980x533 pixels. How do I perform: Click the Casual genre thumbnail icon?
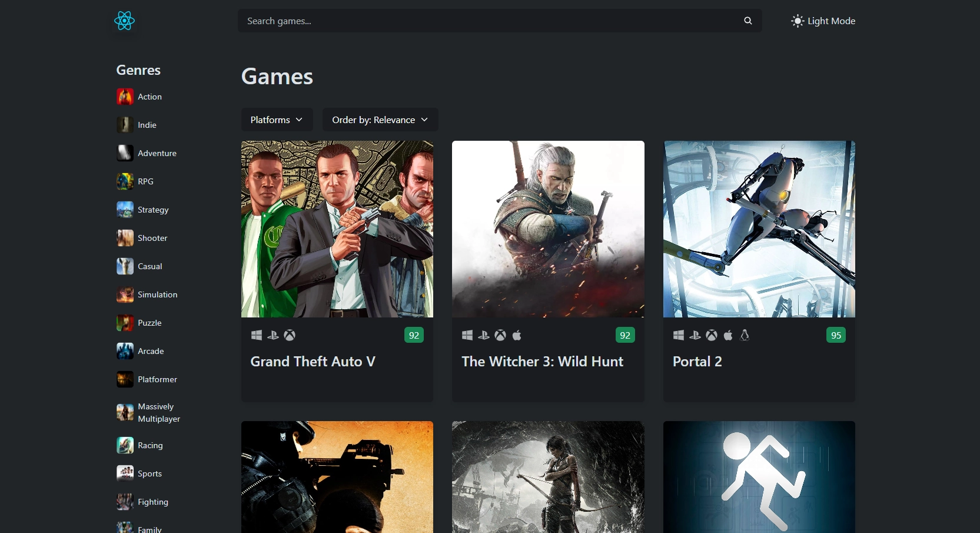(125, 266)
